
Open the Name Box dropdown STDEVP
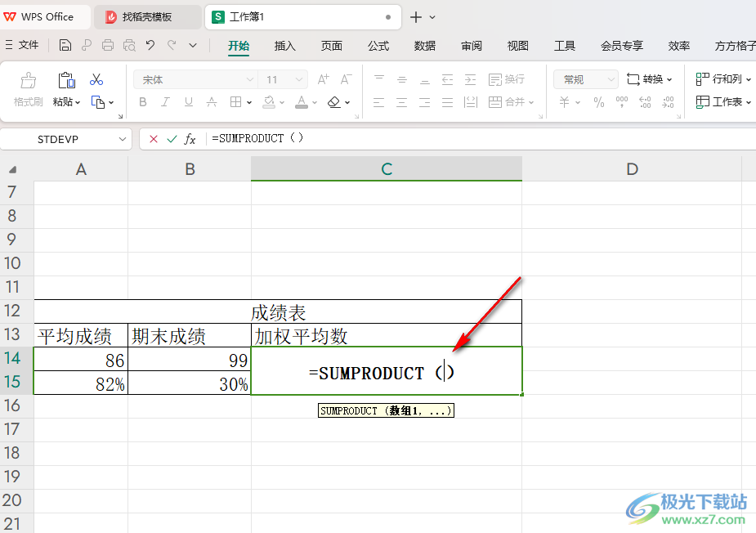pyautogui.click(x=123, y=140)
